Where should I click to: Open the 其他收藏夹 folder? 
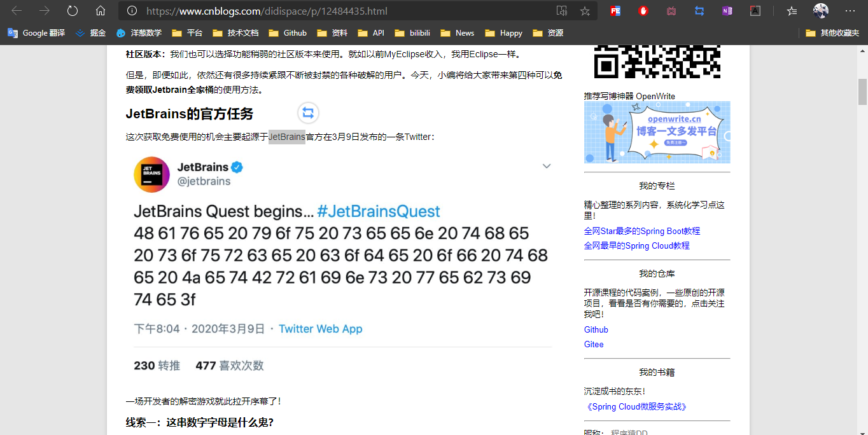pos(832,33)
